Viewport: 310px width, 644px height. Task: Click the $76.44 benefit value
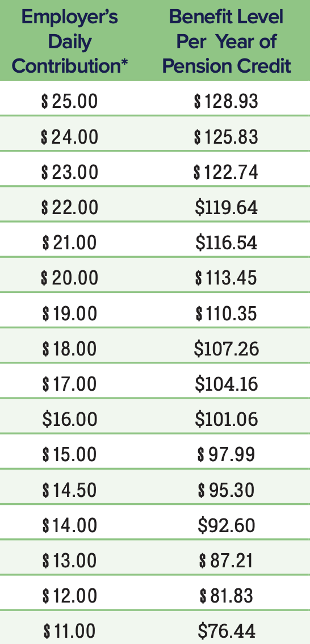pos(226,630)
